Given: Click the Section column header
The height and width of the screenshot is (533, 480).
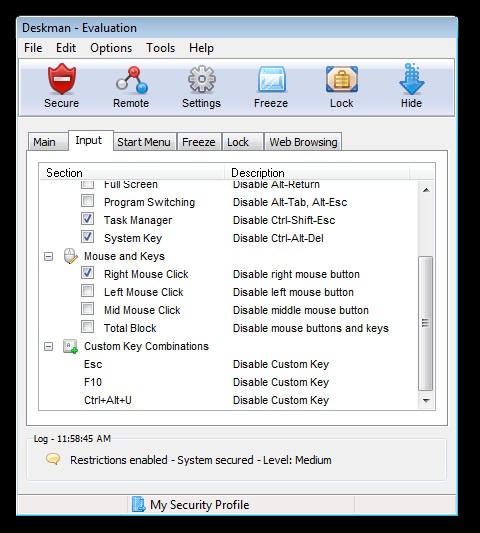Looking at the screenshot, I should (x=132, y=173).
